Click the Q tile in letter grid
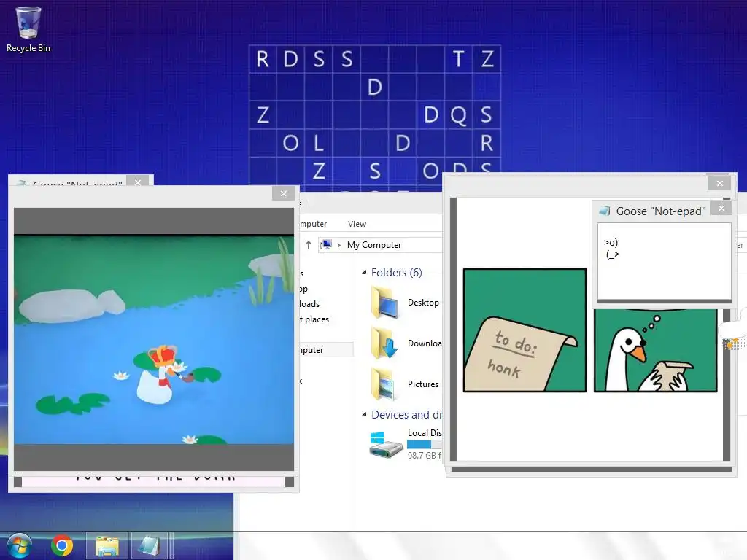This screenshot has width=747, height=560. coord(459,114)
